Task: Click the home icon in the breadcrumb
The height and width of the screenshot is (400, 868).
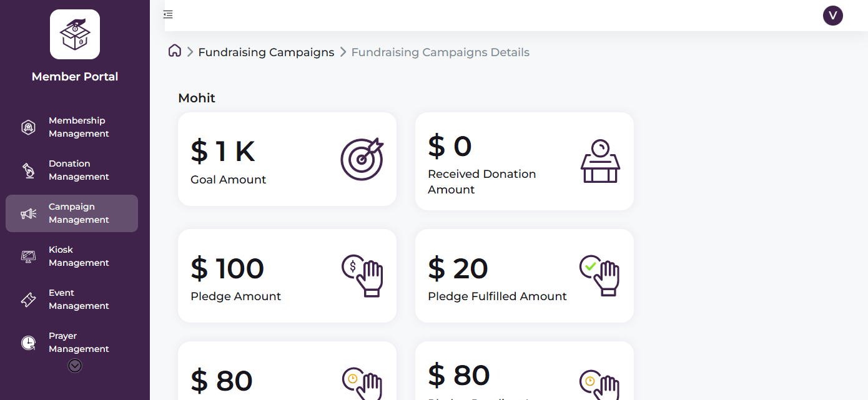Action: (174, 51)
